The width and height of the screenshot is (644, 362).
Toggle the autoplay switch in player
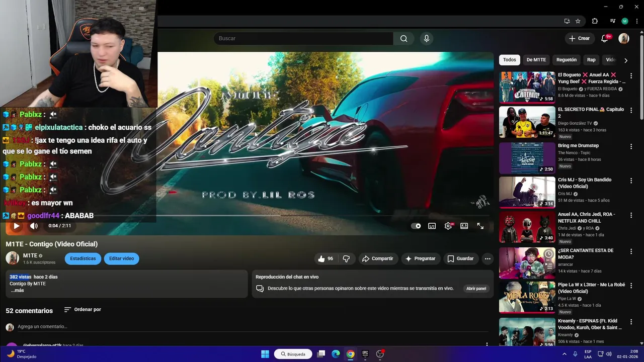tap(416, 226)
